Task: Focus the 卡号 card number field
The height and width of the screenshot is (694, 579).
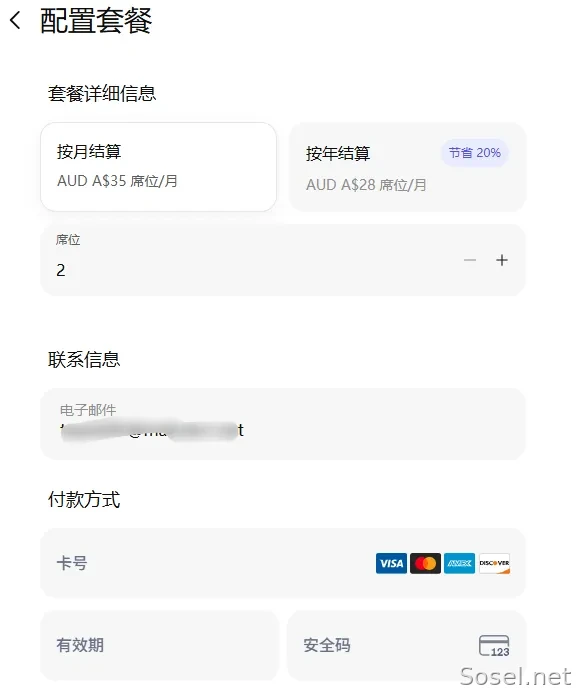Action: [282, 563]
